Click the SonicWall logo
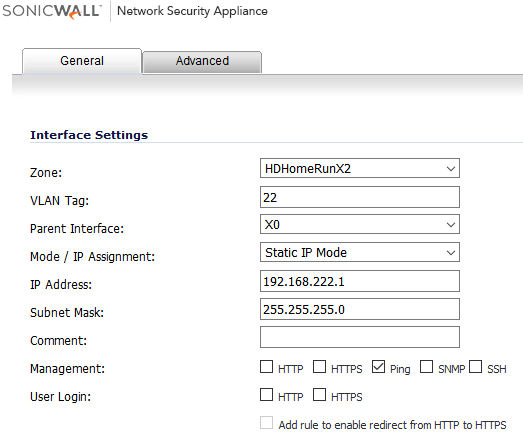The width and height of the screenshot is (523, 444). (x=51, y=11)
